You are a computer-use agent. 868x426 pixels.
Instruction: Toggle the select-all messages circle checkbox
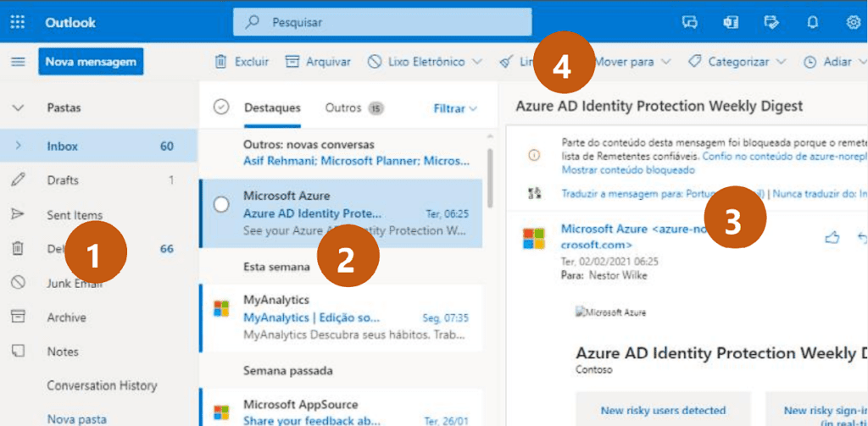click(x=221, y=108)
